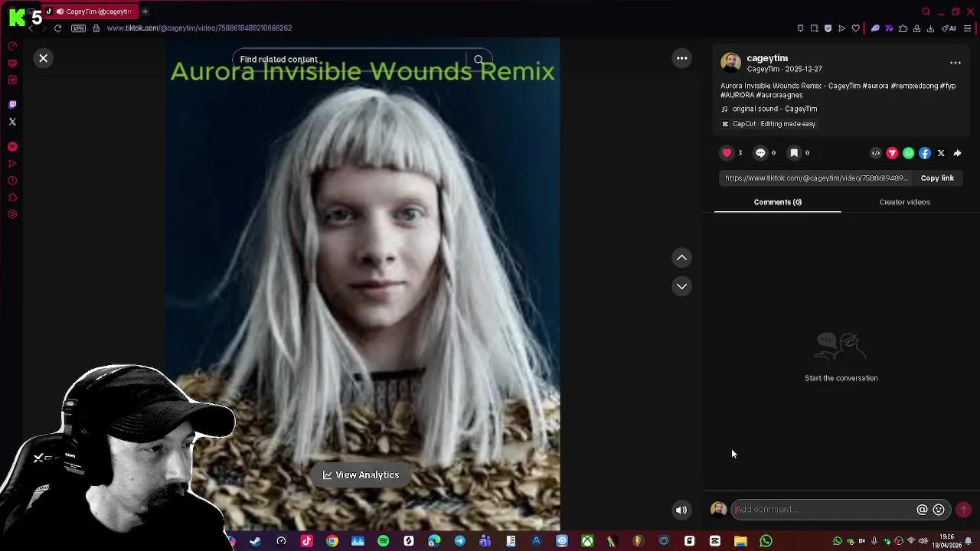
Task: Toggle the browser VPN badge
Action: pos(78,28)
